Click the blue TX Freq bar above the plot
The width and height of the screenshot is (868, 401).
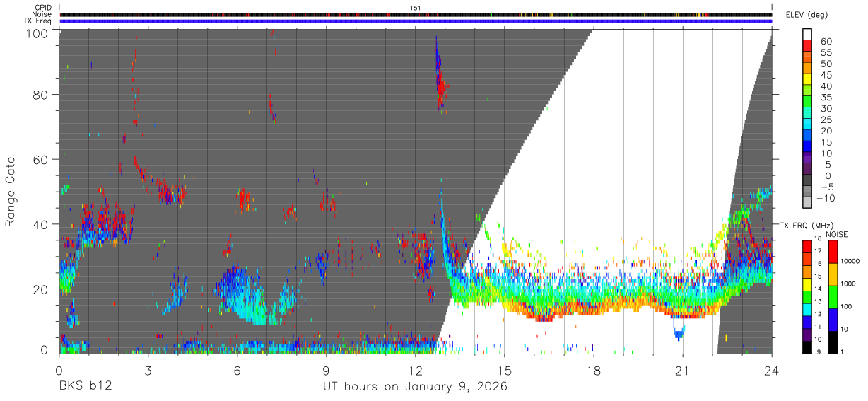[416, 21]
